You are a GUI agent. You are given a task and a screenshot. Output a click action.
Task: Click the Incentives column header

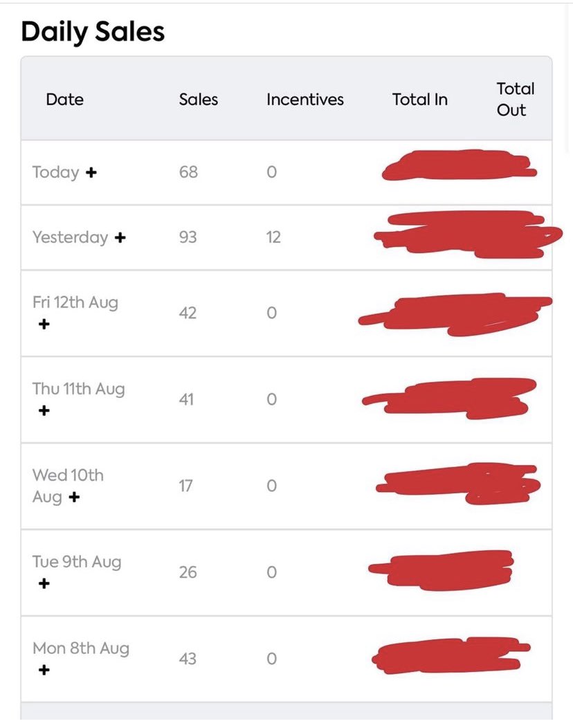click(x=304, y=100)
